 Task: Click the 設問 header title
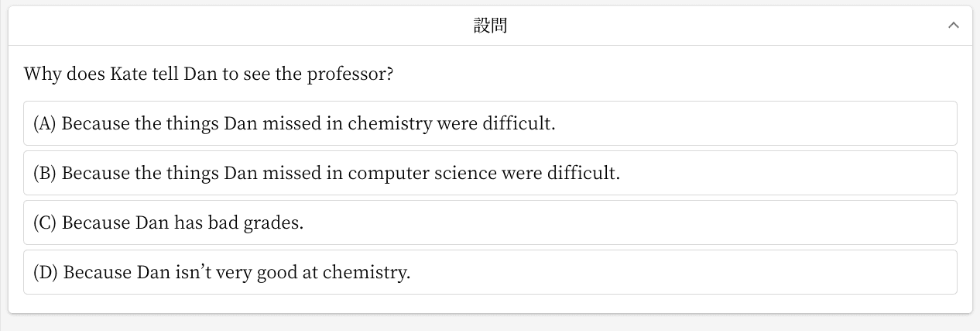(490, 26)
